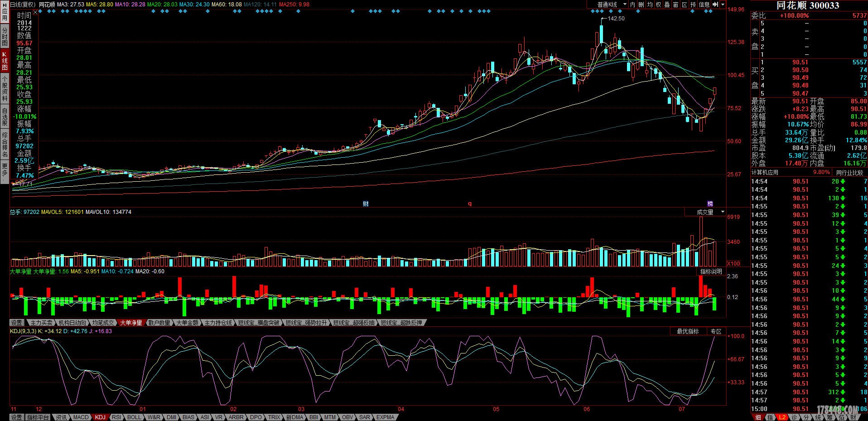Open the 指标平台 button
868x421 pixels.
(x=38, y=417)
